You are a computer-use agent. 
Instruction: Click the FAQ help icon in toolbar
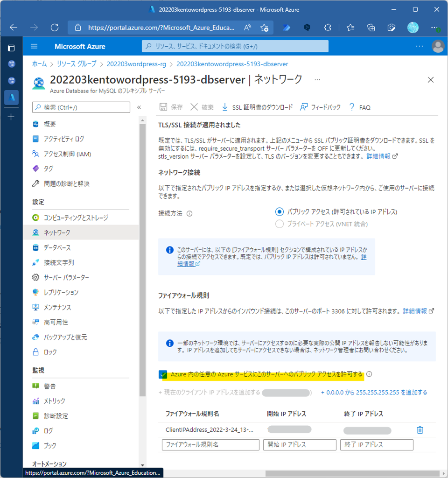[352, 107]
